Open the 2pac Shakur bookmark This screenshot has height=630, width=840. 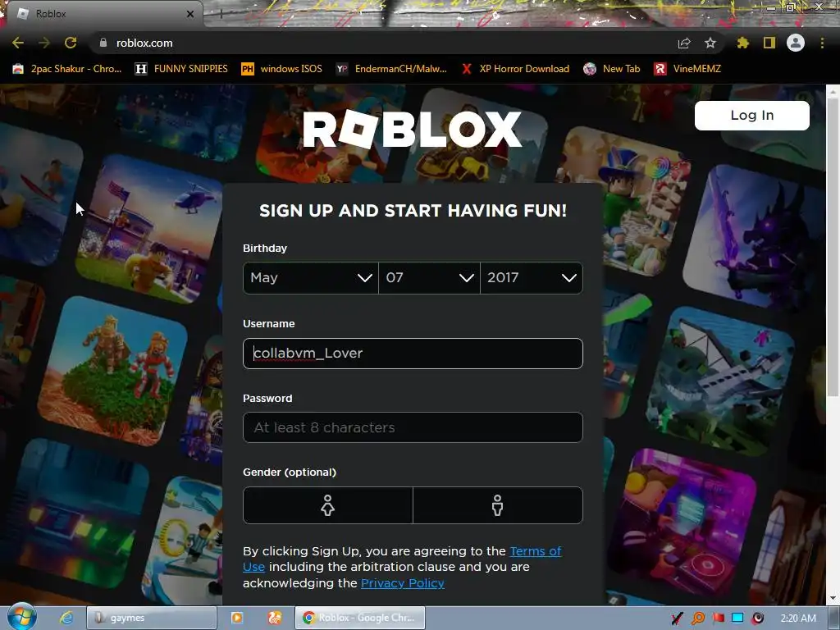click(67, 69)
